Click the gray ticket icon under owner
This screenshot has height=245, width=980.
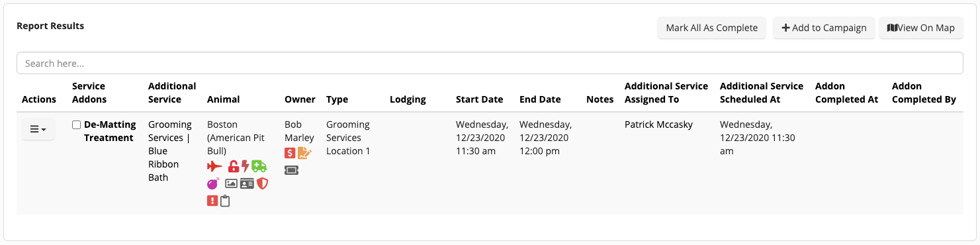coord(291,170)
